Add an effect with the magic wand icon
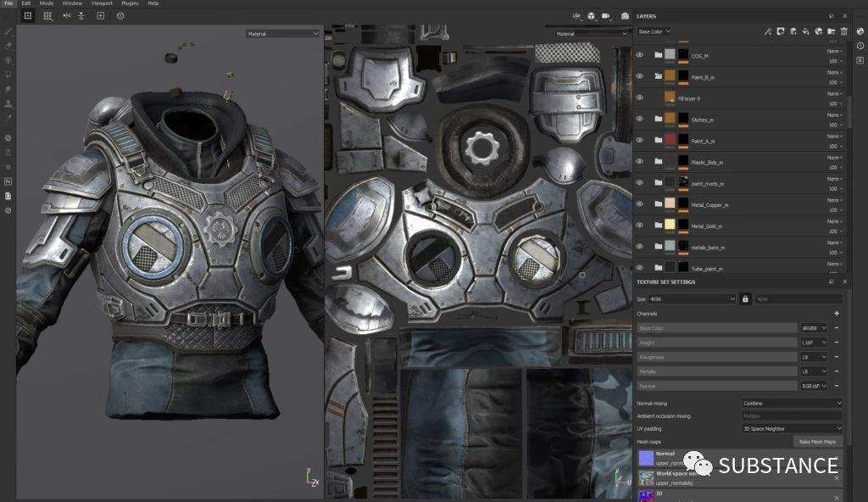Image resolution: width=868 pixels, height=502 pixels. [768, 31]
